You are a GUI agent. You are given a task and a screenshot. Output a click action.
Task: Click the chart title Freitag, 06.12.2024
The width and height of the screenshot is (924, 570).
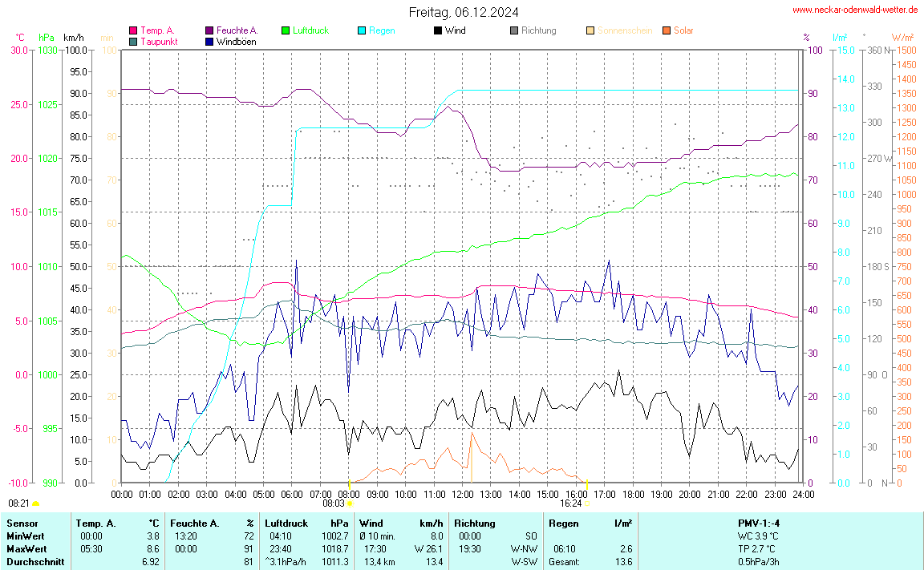(463, 12)
